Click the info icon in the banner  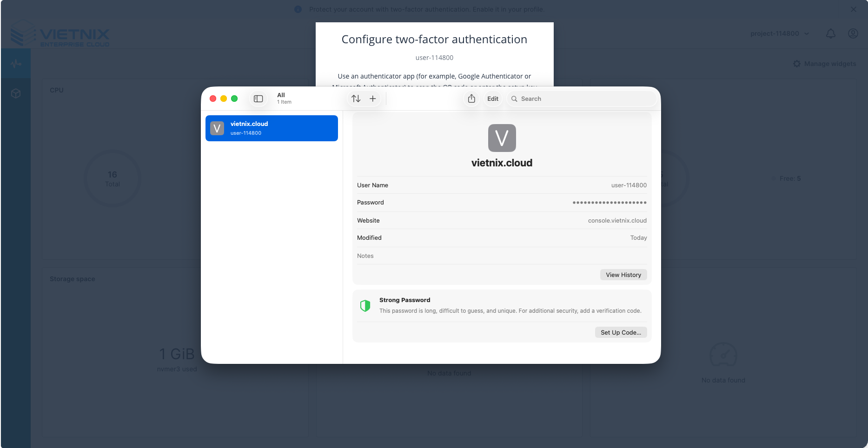click(x=297, y=9)
